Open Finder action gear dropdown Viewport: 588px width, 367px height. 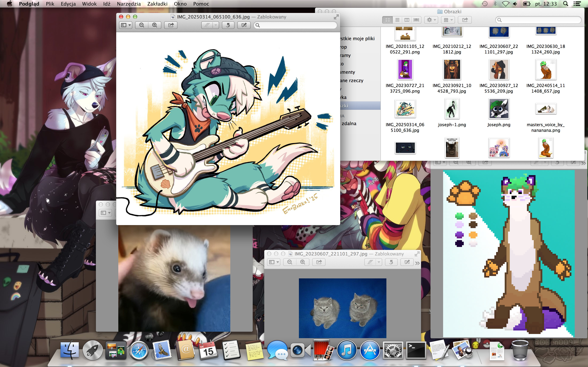pos(431,20)
